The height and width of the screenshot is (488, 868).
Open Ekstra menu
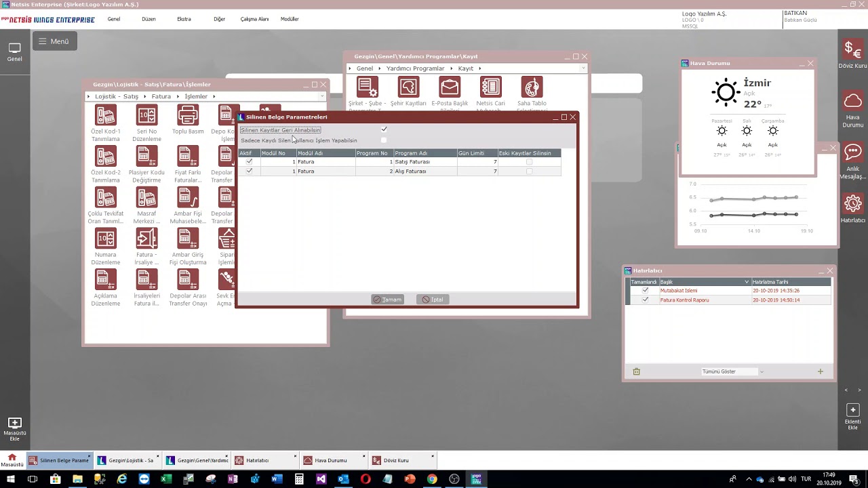[x=184, y=19]
